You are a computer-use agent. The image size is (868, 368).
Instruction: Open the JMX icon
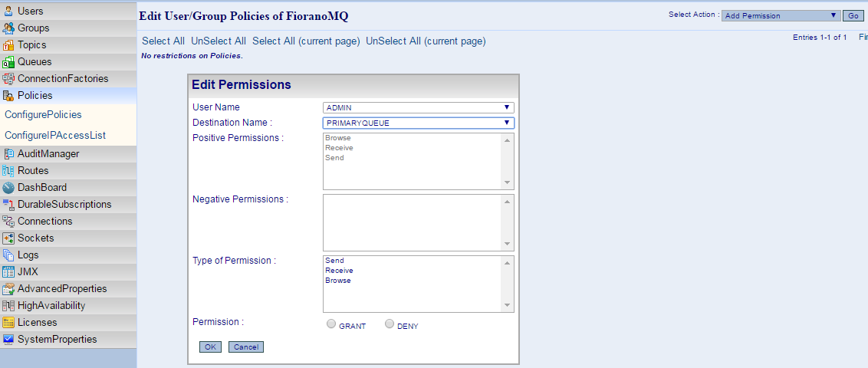pyautogui.click(x=8, y=271)
